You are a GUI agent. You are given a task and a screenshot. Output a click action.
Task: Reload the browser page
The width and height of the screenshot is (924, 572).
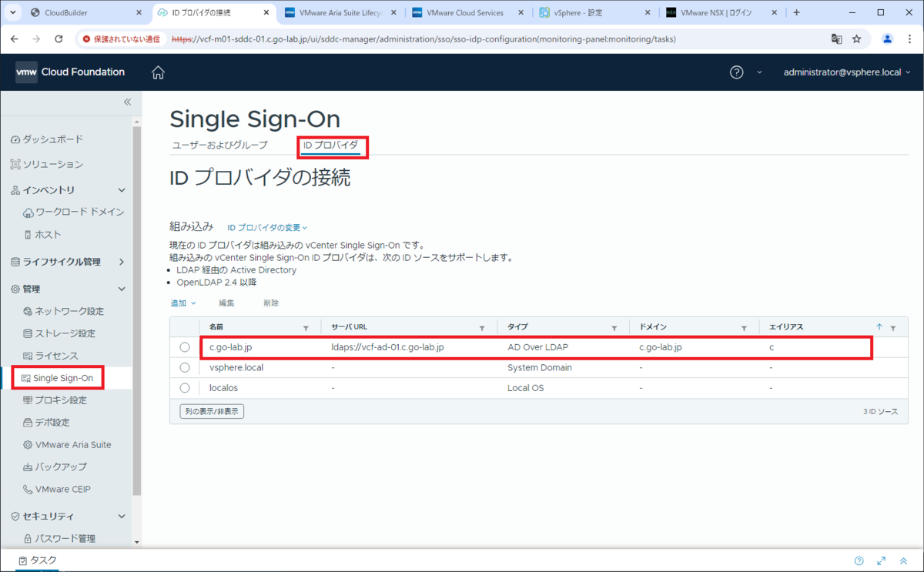59,38
